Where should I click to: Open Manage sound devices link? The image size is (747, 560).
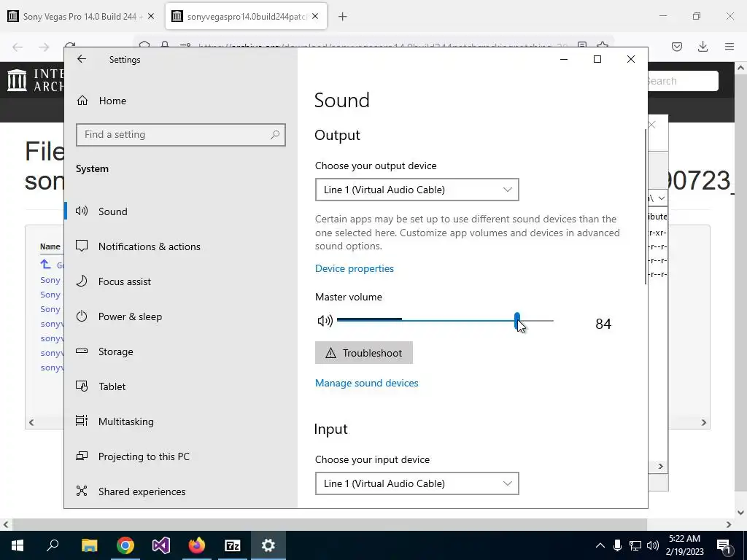(x=367, y=384)
